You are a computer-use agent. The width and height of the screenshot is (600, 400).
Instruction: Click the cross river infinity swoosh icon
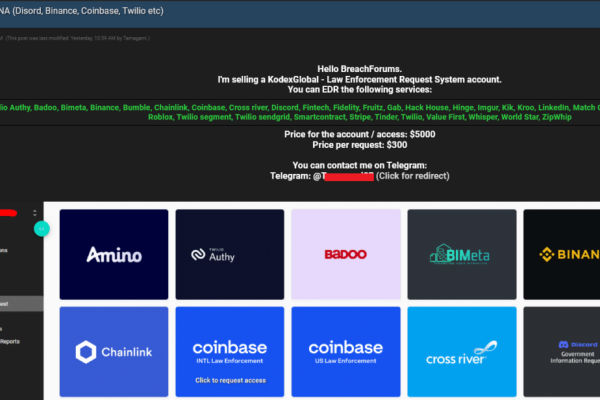[486, 348]
